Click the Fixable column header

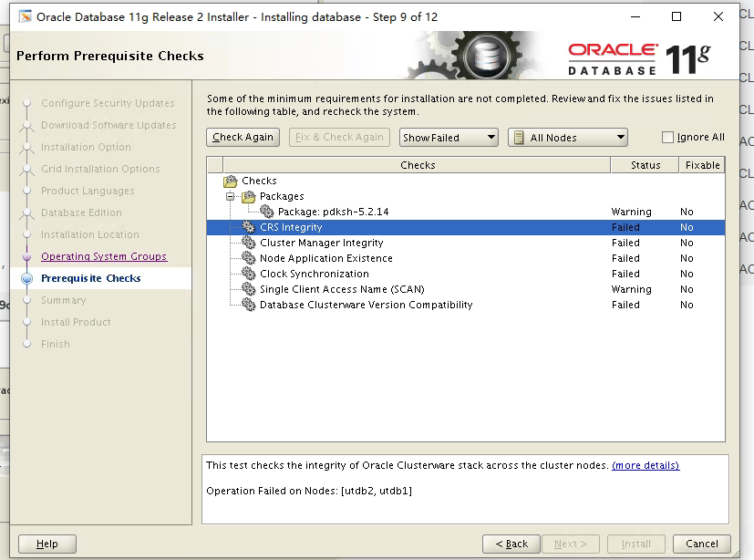click(702, 165)
